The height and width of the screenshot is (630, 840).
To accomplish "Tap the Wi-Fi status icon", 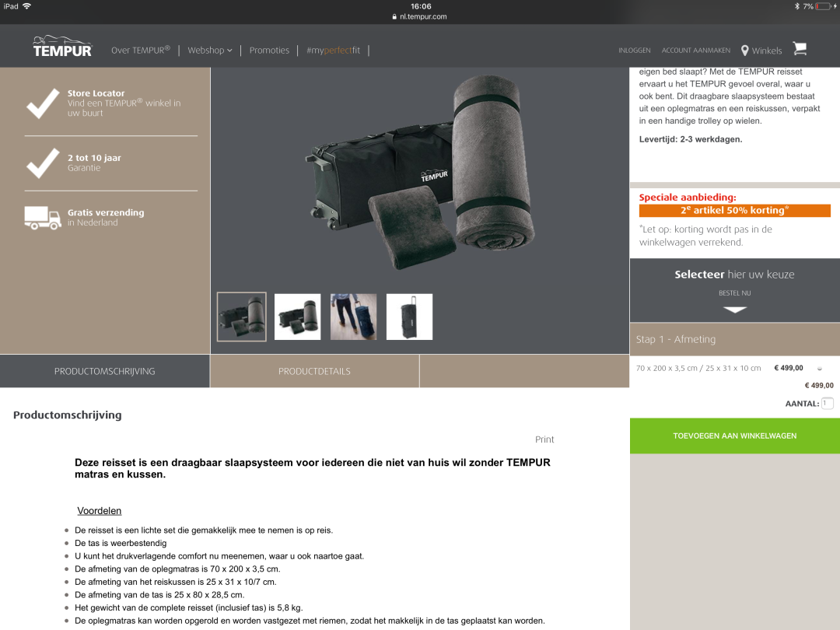I will point(26,6).
